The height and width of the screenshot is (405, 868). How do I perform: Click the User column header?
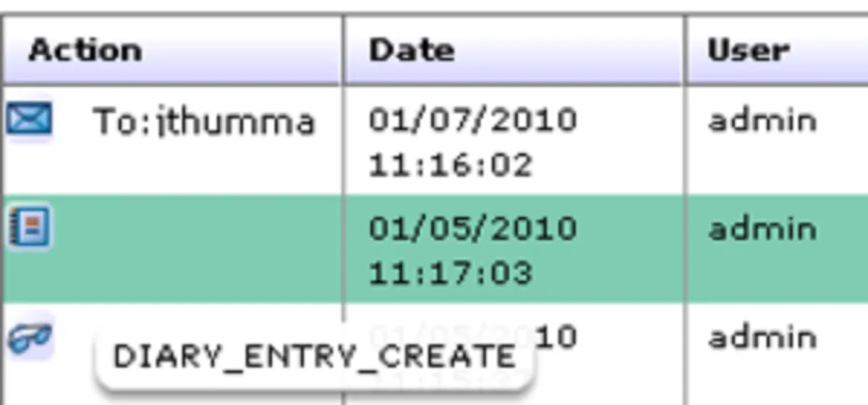pyautogui.click(x=748, y=51)
